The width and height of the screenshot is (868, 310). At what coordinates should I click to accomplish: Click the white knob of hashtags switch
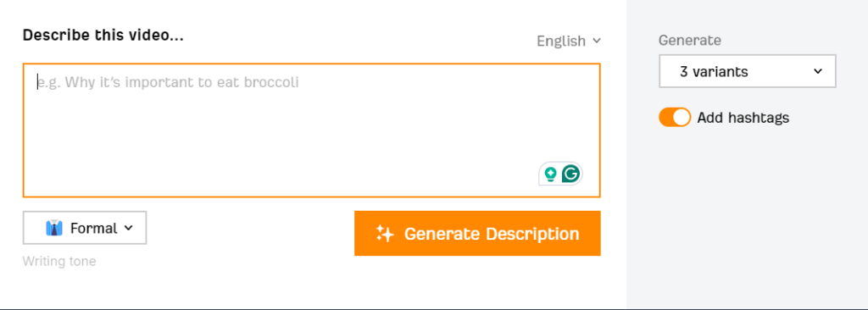tap(682, 118)
